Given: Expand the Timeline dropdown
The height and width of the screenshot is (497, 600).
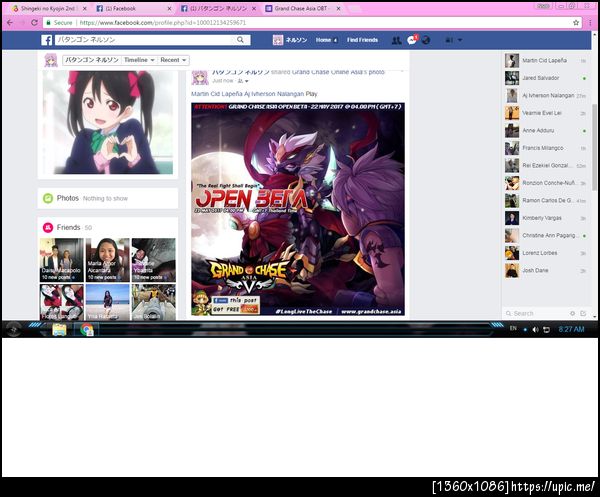Looking at the screenshot, I should click(139, 60).
